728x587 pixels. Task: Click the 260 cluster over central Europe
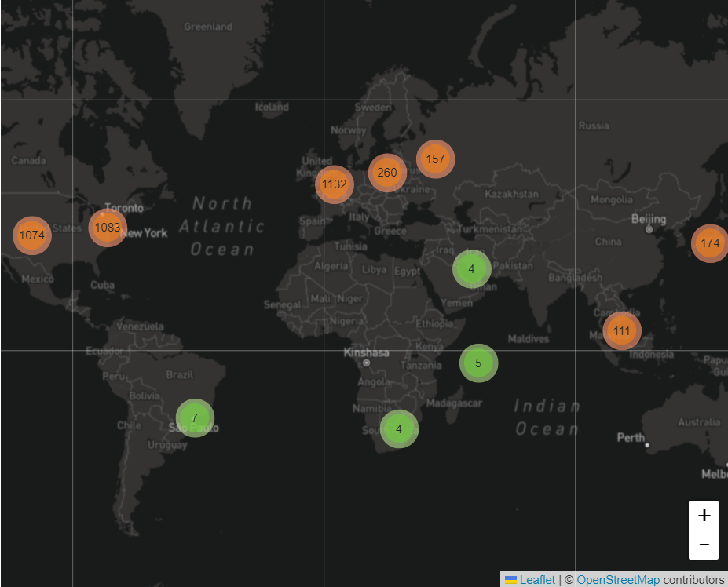coord(386,172)
